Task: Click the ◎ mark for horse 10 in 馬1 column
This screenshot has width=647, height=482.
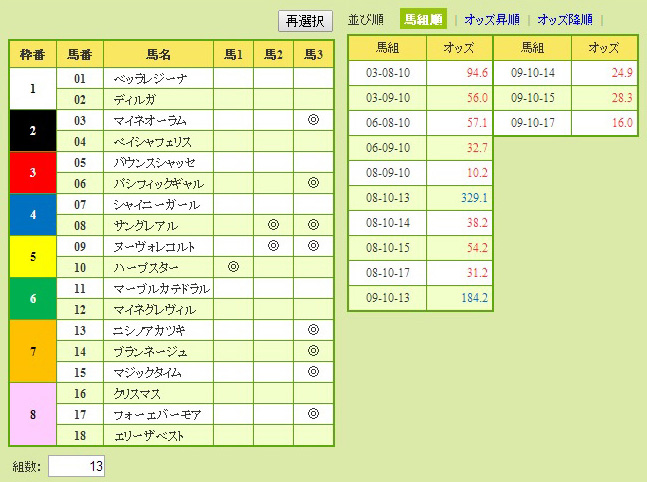Action: (233, 267)
